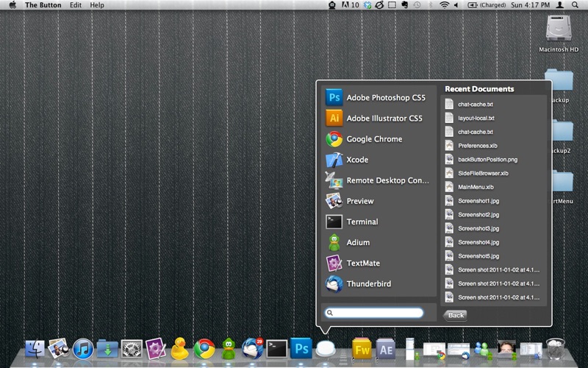
Task: Click the clock showing Sun 4:17 PM
Action: pos(530,5)
